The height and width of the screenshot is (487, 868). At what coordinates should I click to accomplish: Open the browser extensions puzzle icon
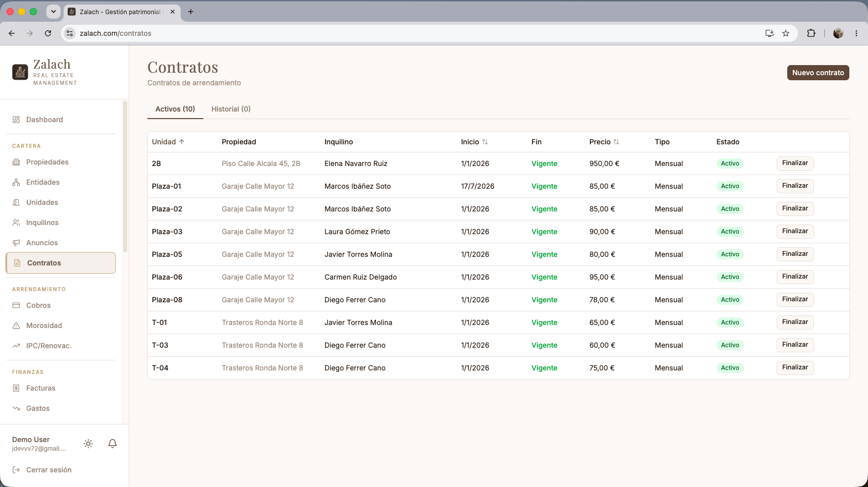click(811, 33)
